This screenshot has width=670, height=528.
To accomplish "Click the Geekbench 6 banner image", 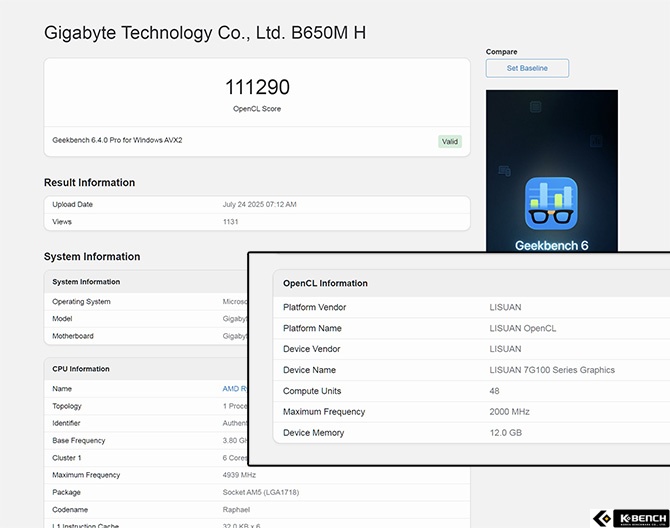I will click(552, 171).
